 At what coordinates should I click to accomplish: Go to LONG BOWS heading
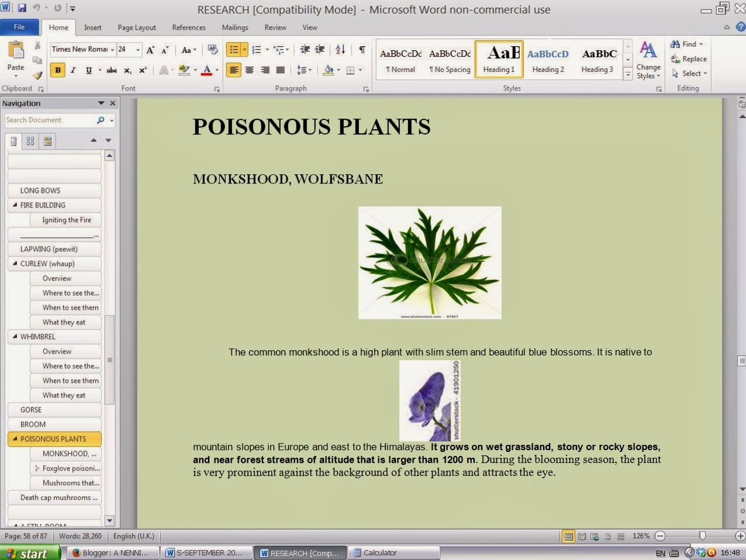(x=54, y=191)
